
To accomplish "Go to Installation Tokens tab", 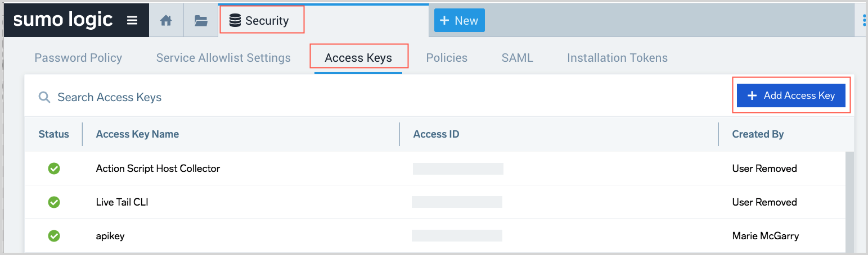I will 617,58.
